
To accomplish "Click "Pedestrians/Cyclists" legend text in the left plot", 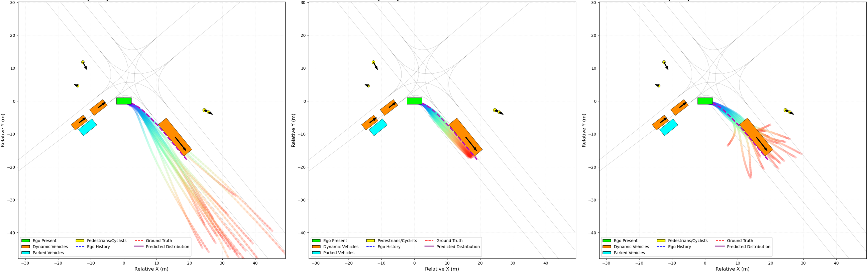I will tap(106, 241).
